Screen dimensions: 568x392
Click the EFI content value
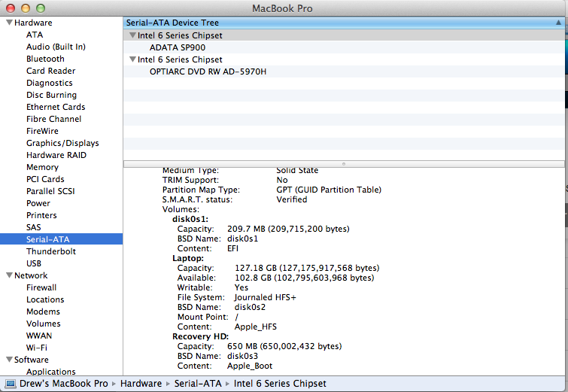click(x=232, y=248)
